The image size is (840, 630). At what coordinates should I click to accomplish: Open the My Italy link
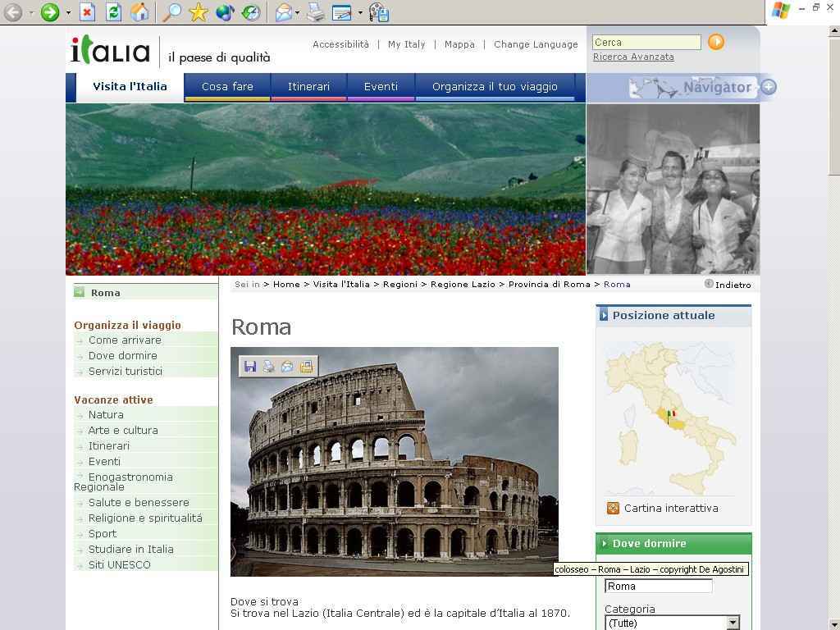tap(406, 44)
